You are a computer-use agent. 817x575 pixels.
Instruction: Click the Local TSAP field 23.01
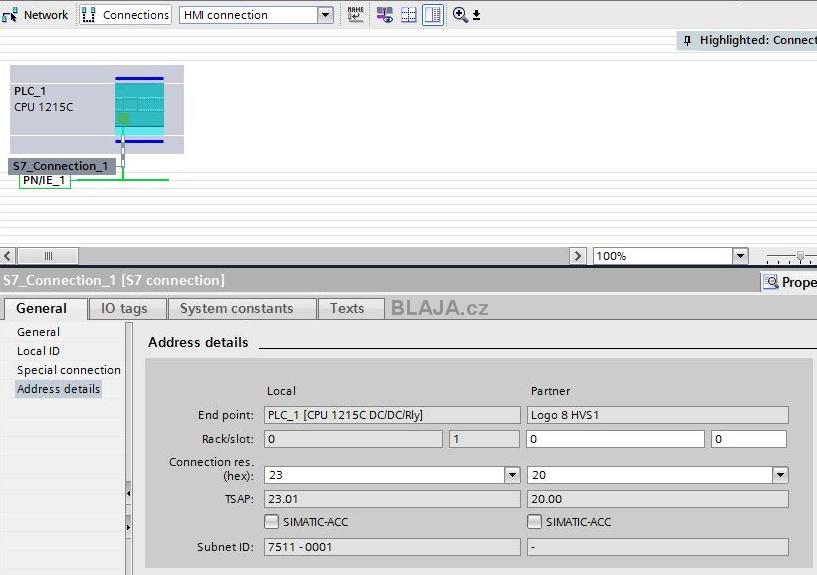392,499
